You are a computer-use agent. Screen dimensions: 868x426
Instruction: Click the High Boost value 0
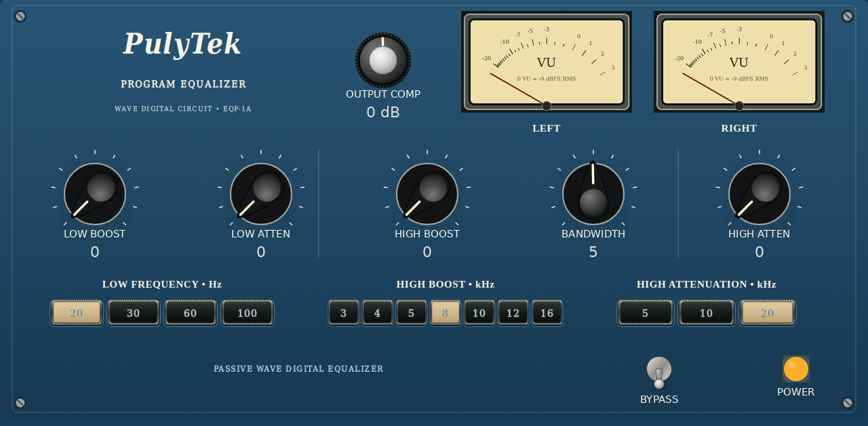427,252
